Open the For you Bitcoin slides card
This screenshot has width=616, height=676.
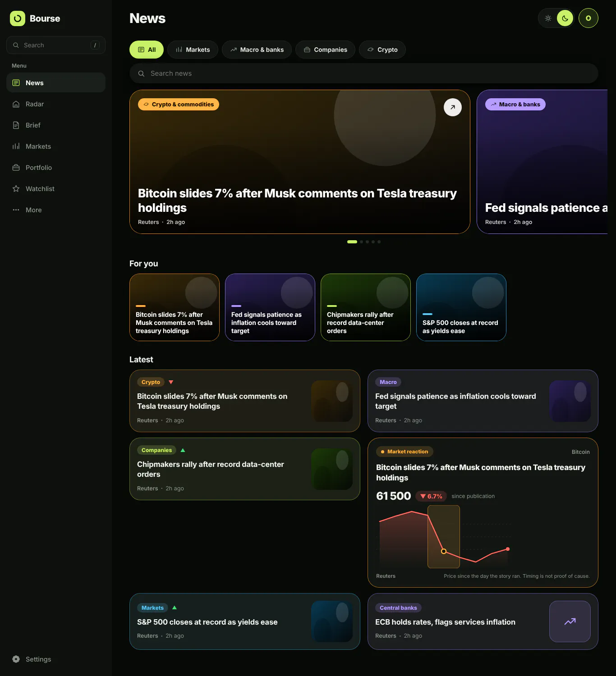coord(175,307)
